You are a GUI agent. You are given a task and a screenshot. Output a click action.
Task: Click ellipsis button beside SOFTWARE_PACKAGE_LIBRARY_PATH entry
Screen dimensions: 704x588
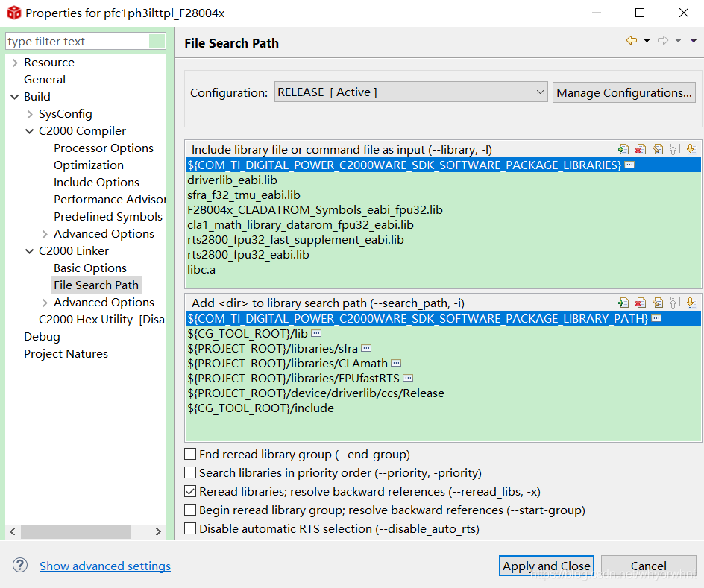[656, 318]
